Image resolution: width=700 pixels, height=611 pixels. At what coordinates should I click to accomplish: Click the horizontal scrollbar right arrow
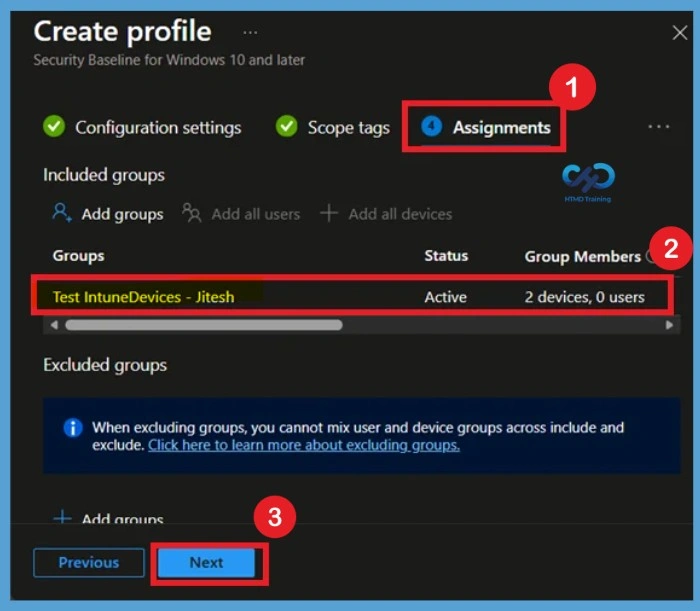point(669,325)
